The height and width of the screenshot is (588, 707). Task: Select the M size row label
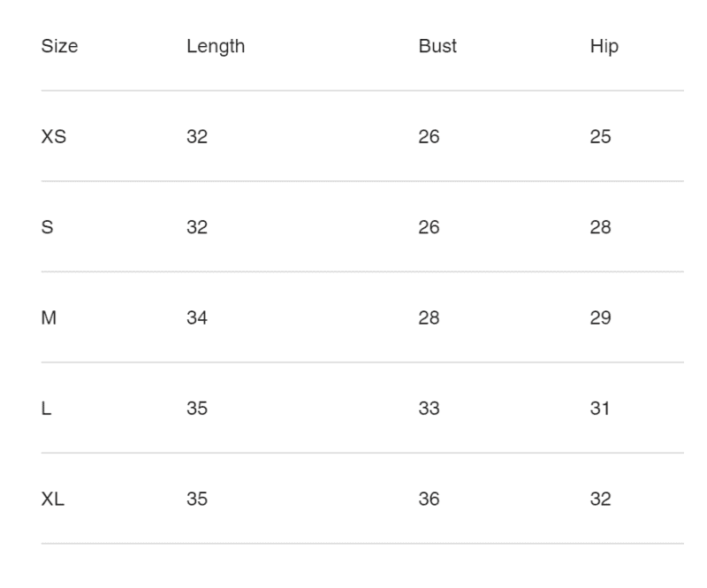coord(49,317)
